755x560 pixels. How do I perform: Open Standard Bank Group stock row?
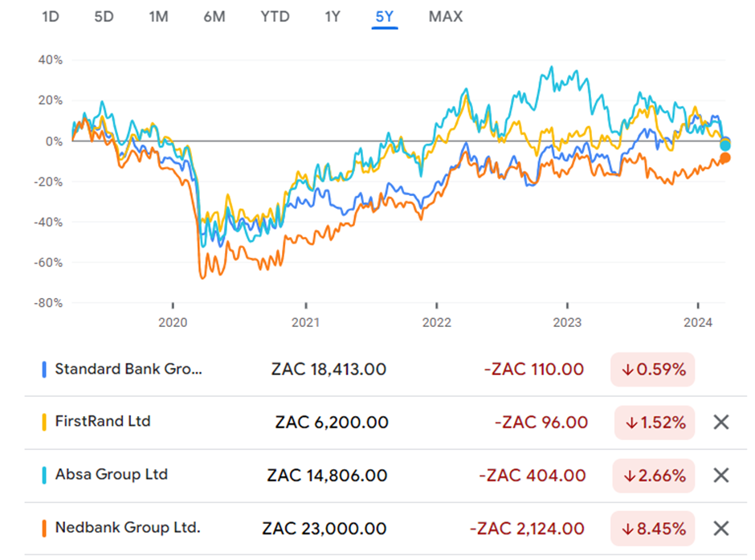tap(129, 370)
